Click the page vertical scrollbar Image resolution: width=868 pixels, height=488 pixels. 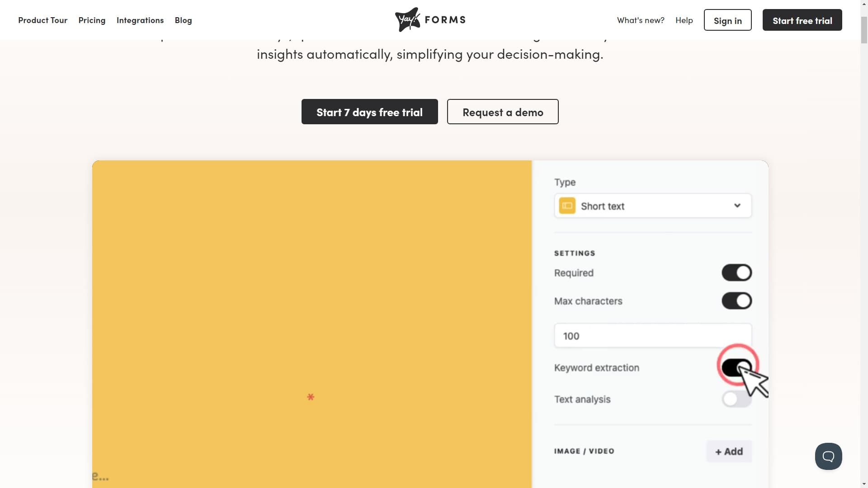click(864, 30)
